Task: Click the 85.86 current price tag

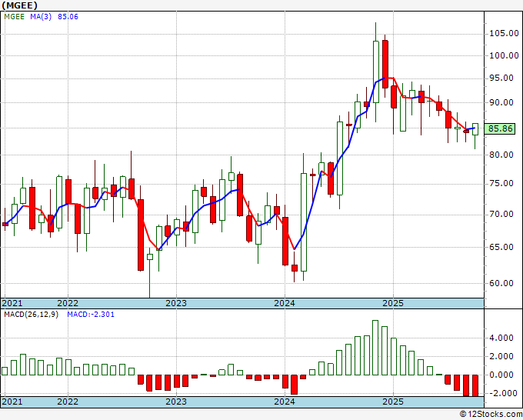Action: point(501,129)
